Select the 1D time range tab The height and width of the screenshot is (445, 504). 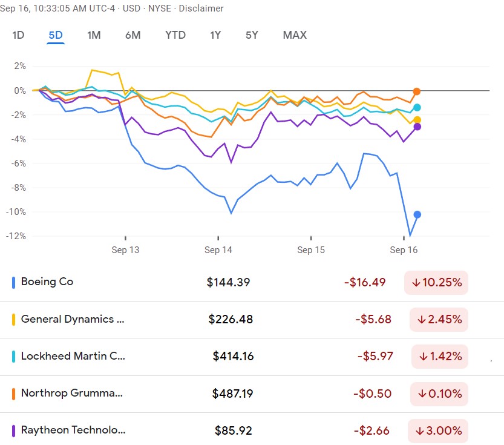pyautogui.click(x=18, y=35)
